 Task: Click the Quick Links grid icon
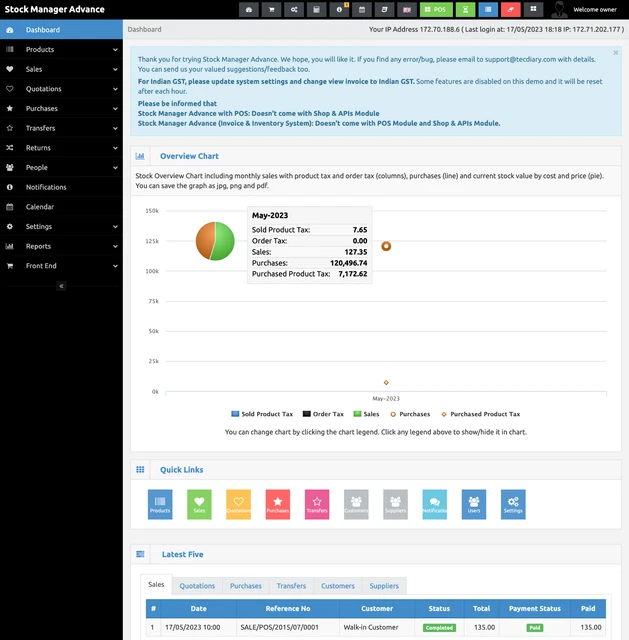(140, 469)
